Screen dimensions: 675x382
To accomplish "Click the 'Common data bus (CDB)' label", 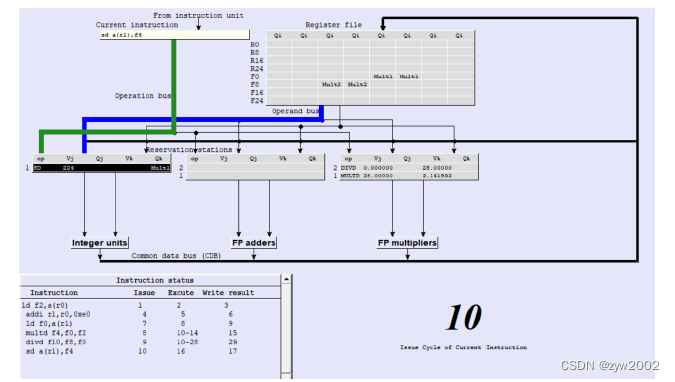I will [176, 256].
